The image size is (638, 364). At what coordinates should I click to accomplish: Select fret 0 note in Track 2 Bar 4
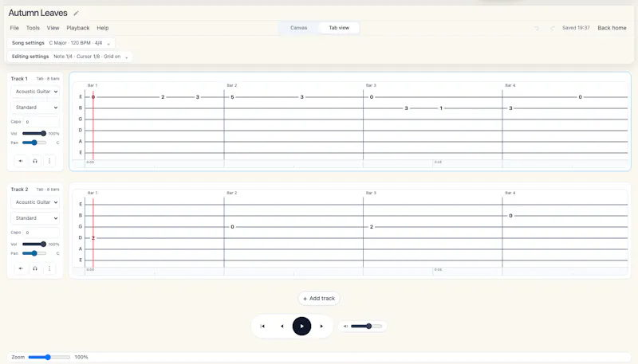pyautogui.click(x=510, y=216)
